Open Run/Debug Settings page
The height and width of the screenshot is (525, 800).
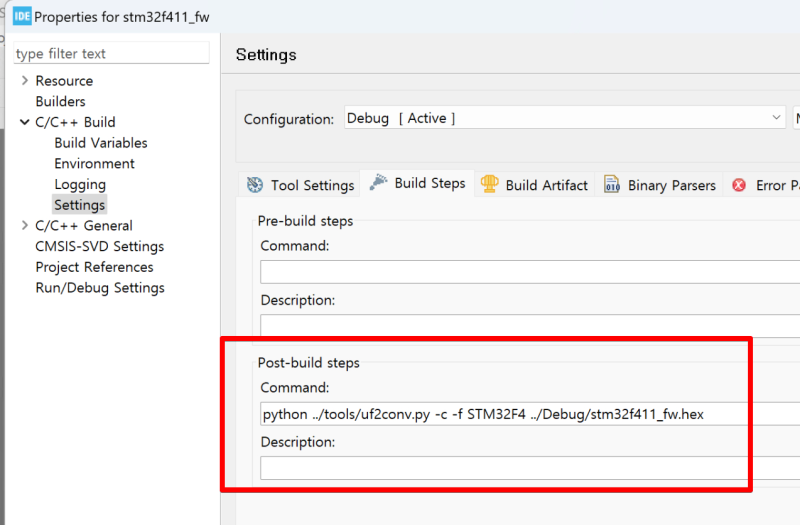coord(100,288)
